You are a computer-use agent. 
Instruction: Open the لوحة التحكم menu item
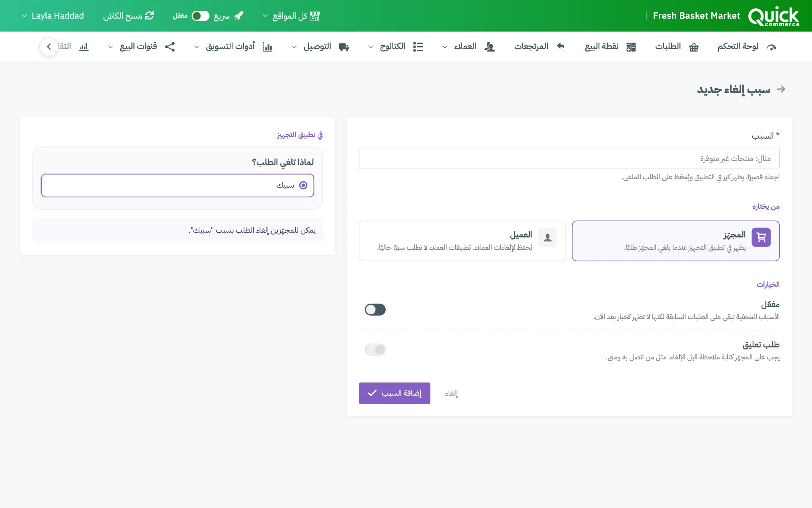747,47
